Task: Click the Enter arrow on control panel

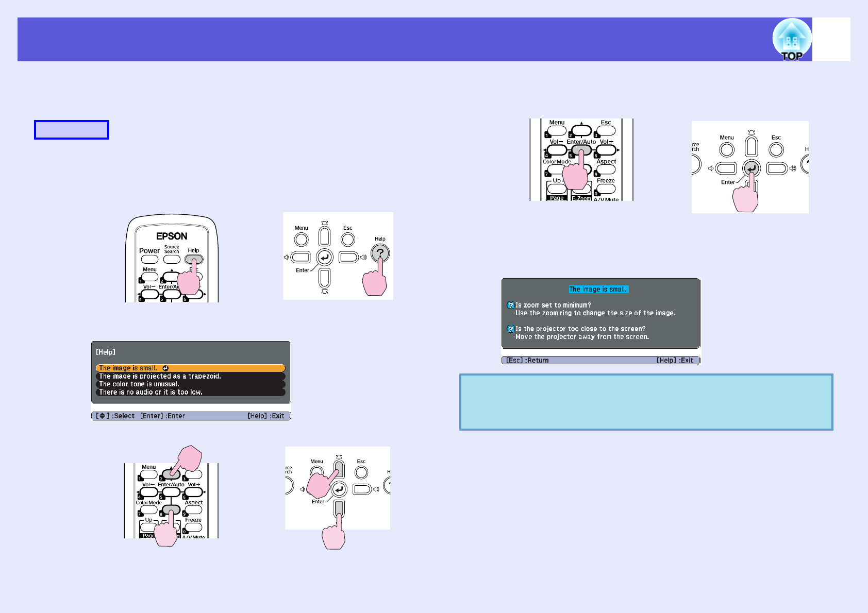Action: point(324,257)
